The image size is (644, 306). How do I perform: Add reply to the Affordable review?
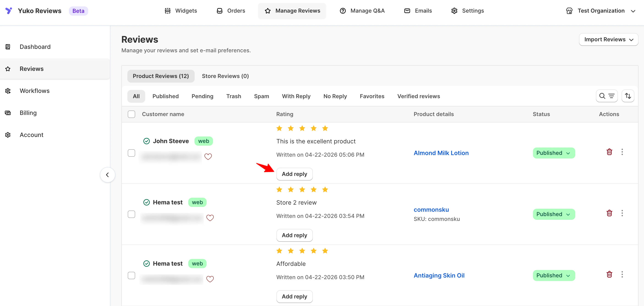tap(294, 297)
